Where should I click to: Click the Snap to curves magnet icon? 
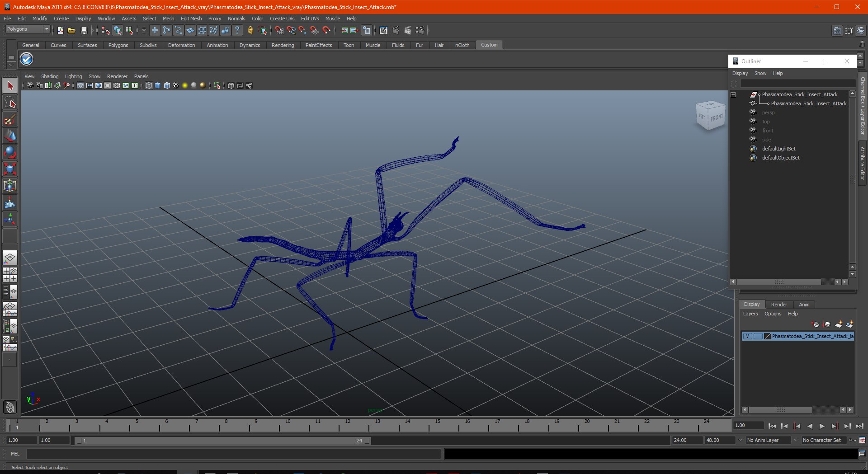point(291,30)
